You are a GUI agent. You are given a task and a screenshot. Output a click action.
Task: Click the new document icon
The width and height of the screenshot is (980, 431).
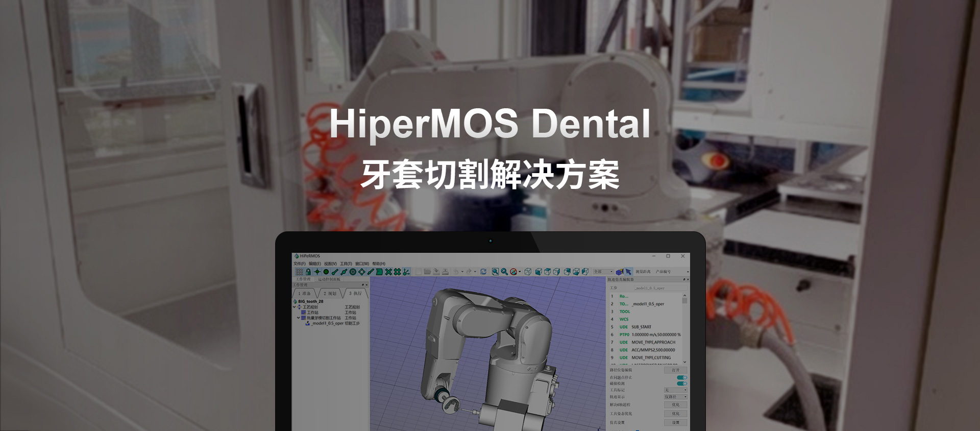tap(418, 272)
